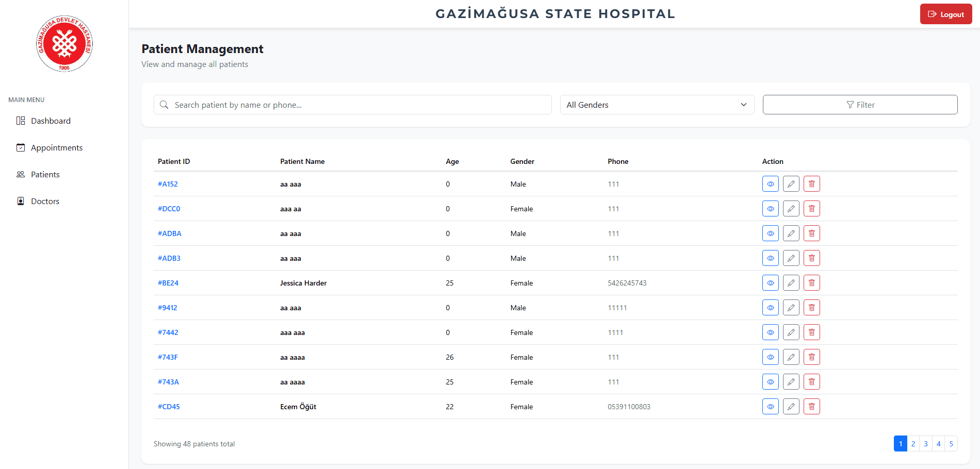The image size is (980, 469).
Task: Click the pencil icon for patient #DCC0
Action: (x=791, y=209)
